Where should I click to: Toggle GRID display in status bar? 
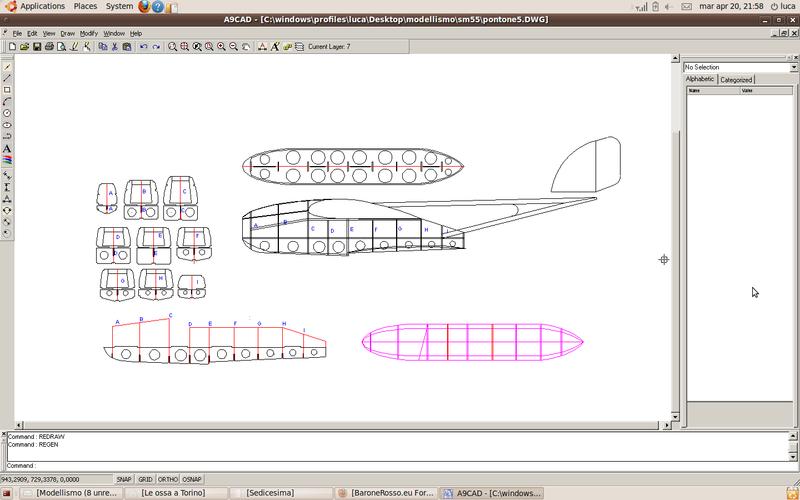pyautogui.click(x=145, y=479)
